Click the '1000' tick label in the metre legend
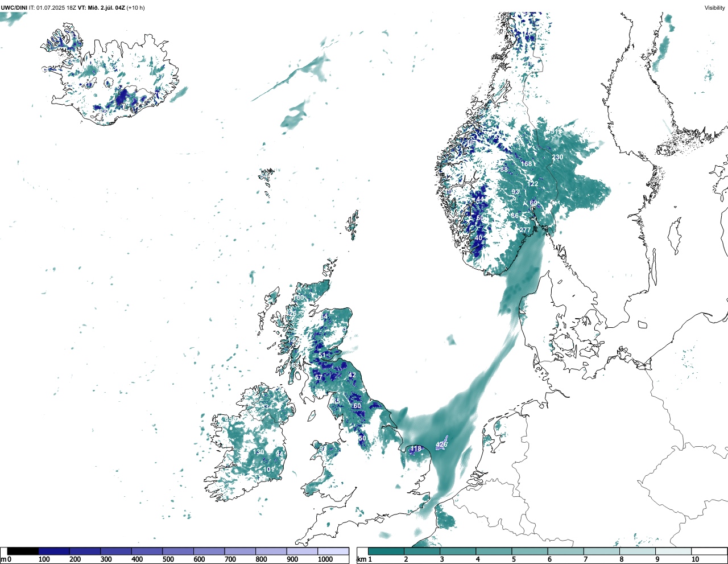Screen dimensions: 728x564 point(325,559)
